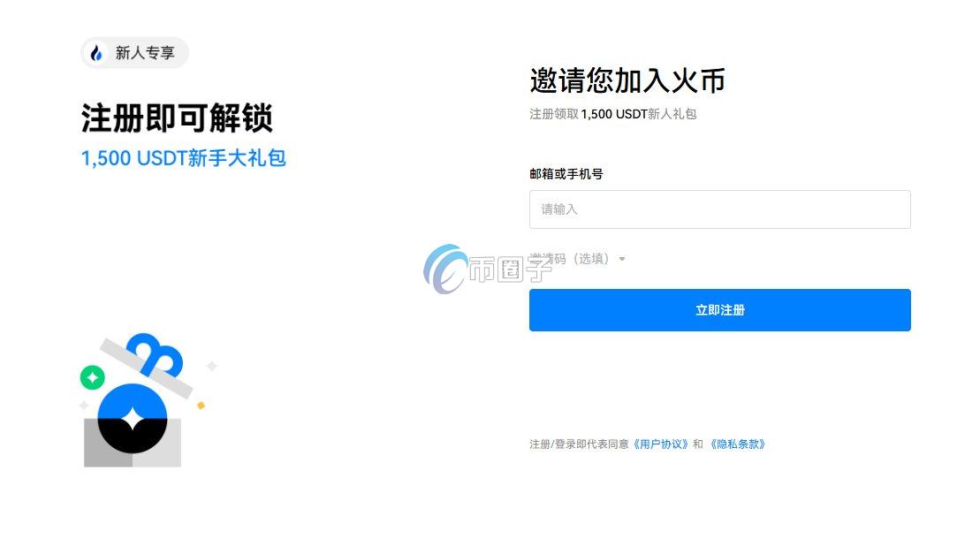
Task: Select the 新人专享 badge
Action: click(x=133, y=53)
